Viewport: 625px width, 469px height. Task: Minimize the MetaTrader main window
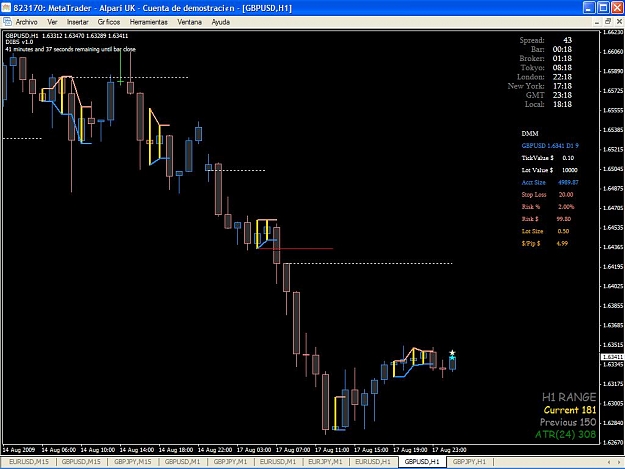click(590, 8)
